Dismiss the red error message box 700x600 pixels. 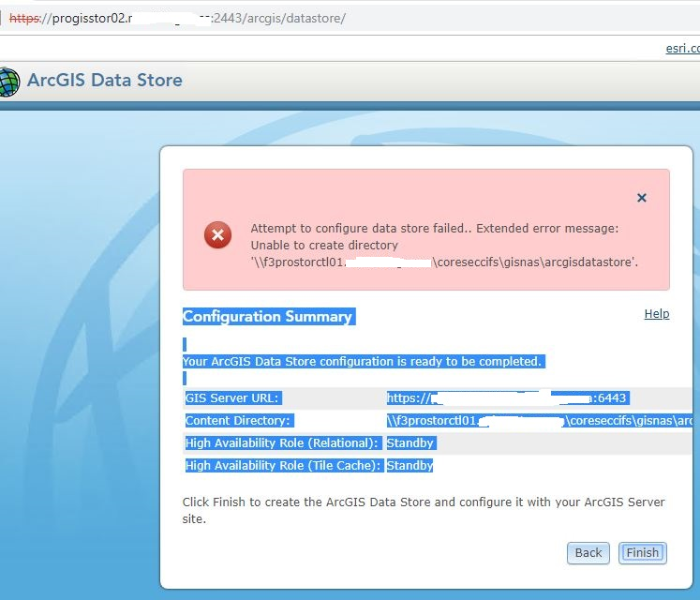642,198
